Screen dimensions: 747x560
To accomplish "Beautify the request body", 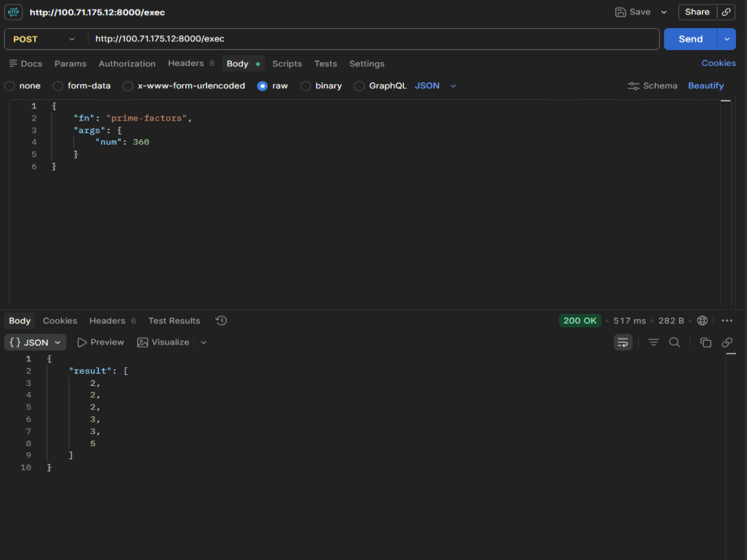I will pyautogui.click(x=706, y=86).
